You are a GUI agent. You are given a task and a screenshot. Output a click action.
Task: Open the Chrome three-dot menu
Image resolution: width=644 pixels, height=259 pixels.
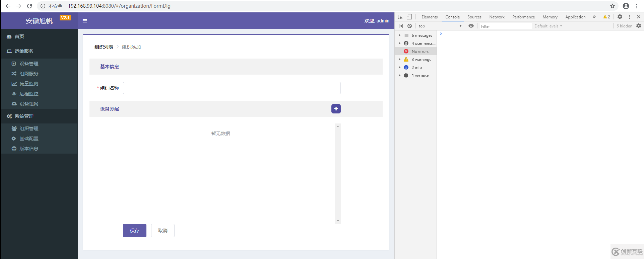pos(637,6)
